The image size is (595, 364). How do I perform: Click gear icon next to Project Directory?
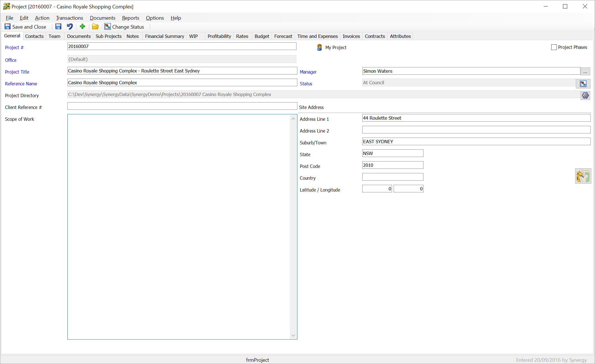click(x=585, y=95)
